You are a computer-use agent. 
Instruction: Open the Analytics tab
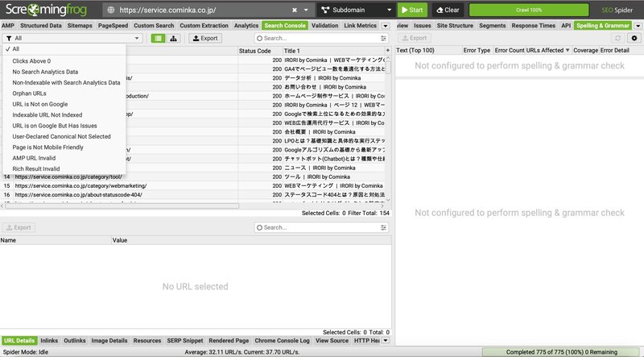pyautogui.click(x=246, y=26)
